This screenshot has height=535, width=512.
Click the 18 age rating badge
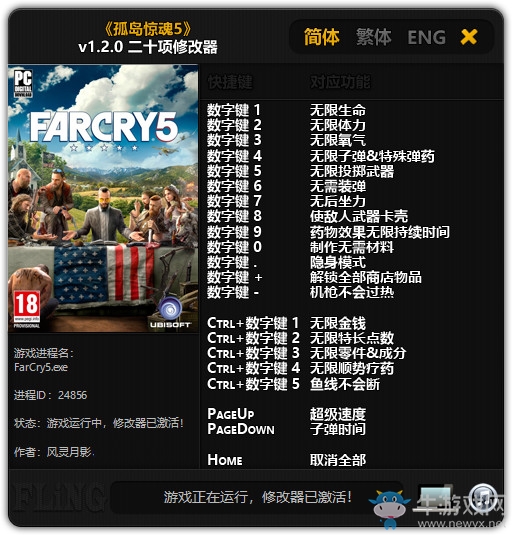27,308
